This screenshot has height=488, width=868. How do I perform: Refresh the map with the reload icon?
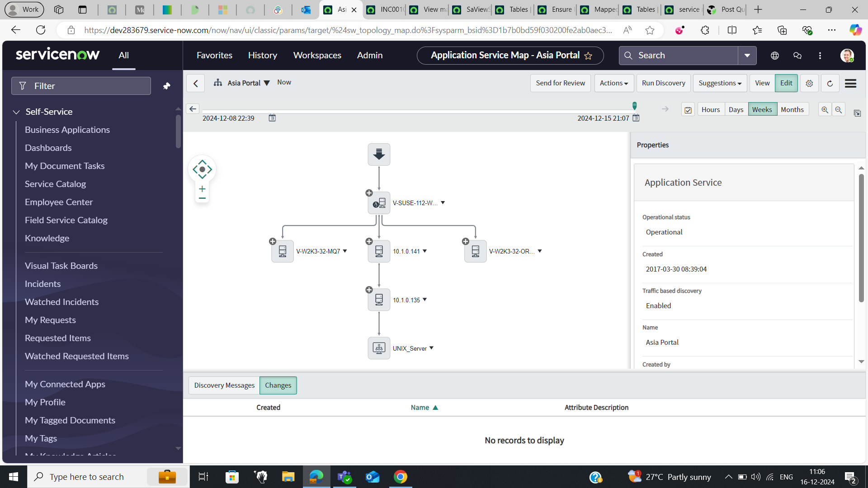point(830,83)
